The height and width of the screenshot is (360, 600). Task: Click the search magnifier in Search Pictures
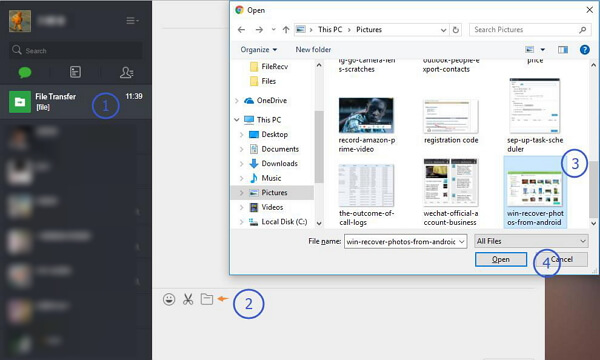[x=582, y=29]
